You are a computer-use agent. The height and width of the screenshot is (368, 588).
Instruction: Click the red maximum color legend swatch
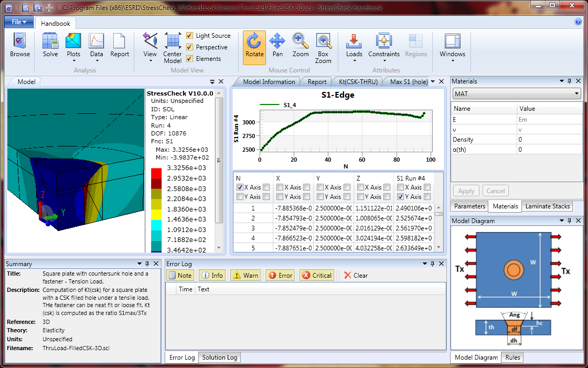[156, 173]
